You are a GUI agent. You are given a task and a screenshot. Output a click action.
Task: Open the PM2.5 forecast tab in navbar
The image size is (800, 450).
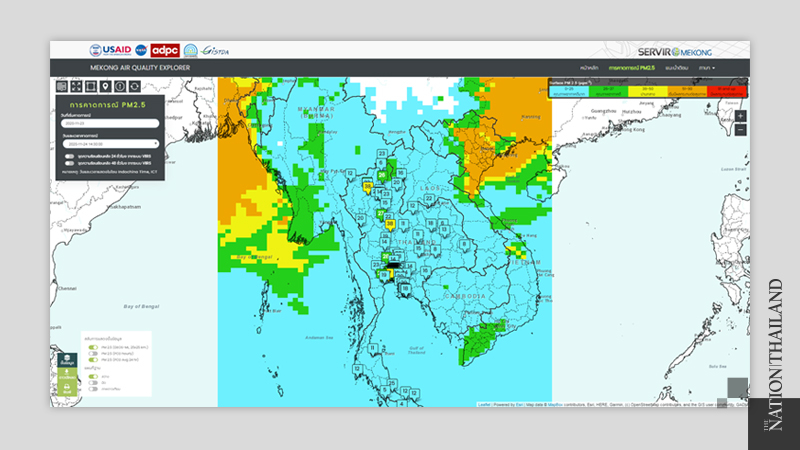pyautogui.click(x=634, y=67)
